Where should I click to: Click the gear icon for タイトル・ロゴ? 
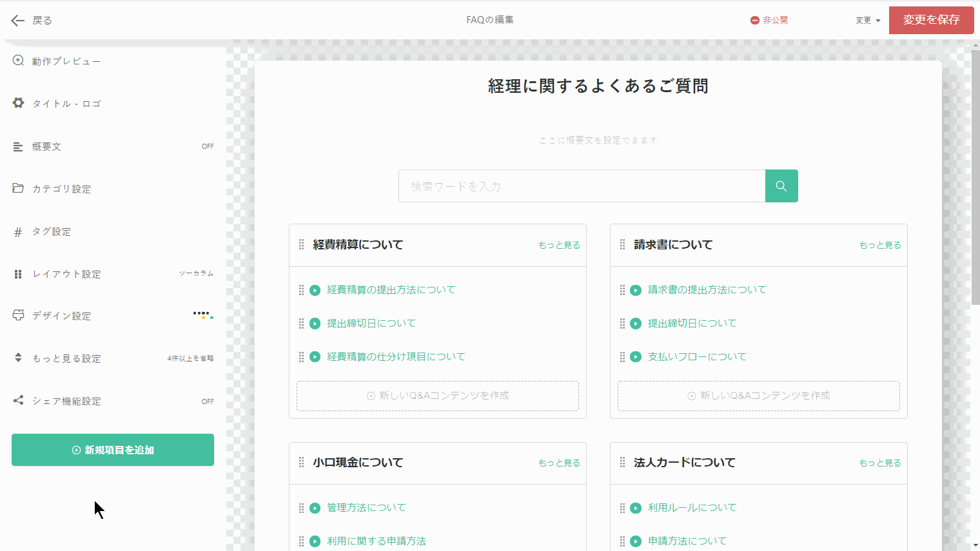(x=19, y=103)
